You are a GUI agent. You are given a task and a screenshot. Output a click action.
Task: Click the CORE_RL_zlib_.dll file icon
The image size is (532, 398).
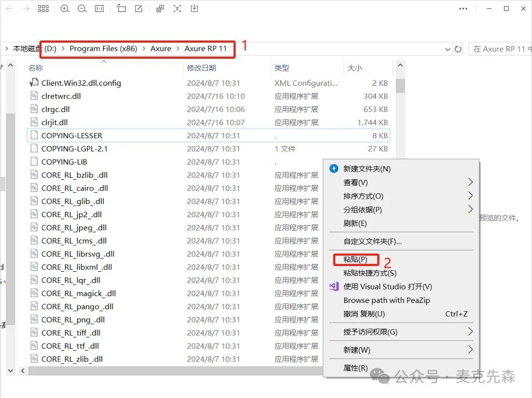coord(34,359)
